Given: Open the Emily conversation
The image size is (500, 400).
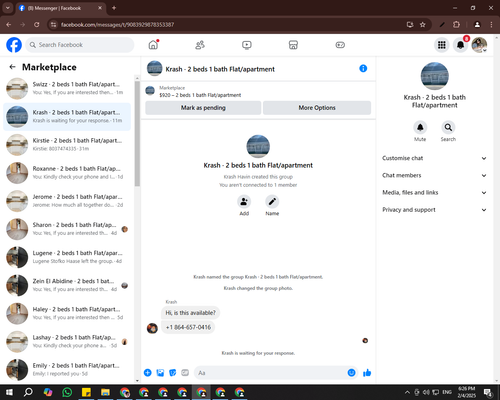Looking at the screenshot, I should 67,370.
